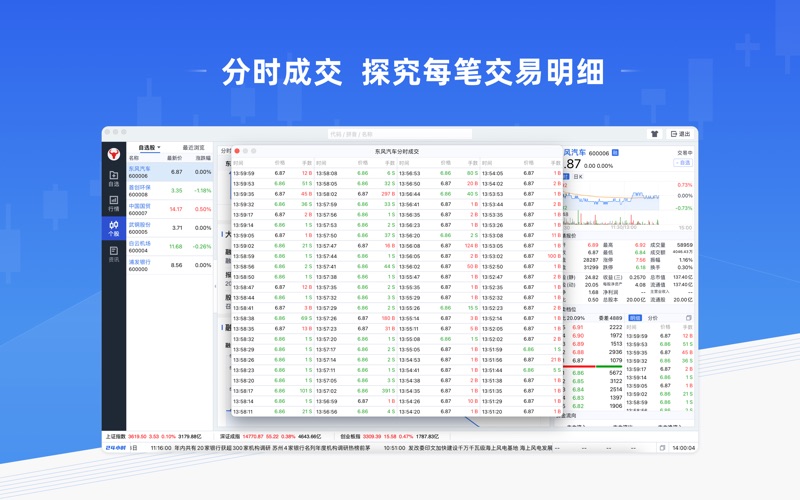The image size is (800, 500).
Task: Click the 13:59:59 trade row in popup
Action: point(272,173)
